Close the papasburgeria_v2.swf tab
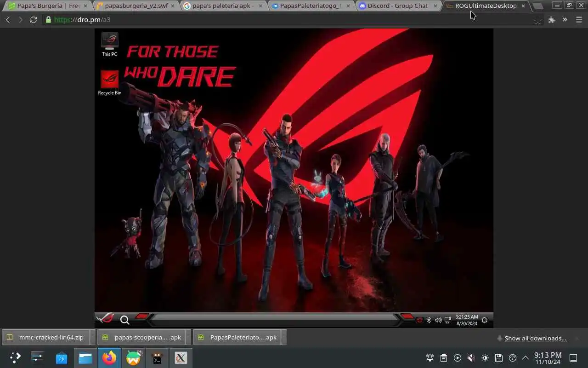Screen dimensions: 588x368 tap(173, 6)
